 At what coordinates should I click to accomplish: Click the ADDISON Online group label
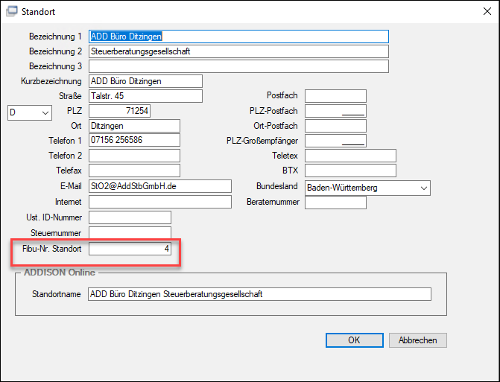click(x=59, y=273)
